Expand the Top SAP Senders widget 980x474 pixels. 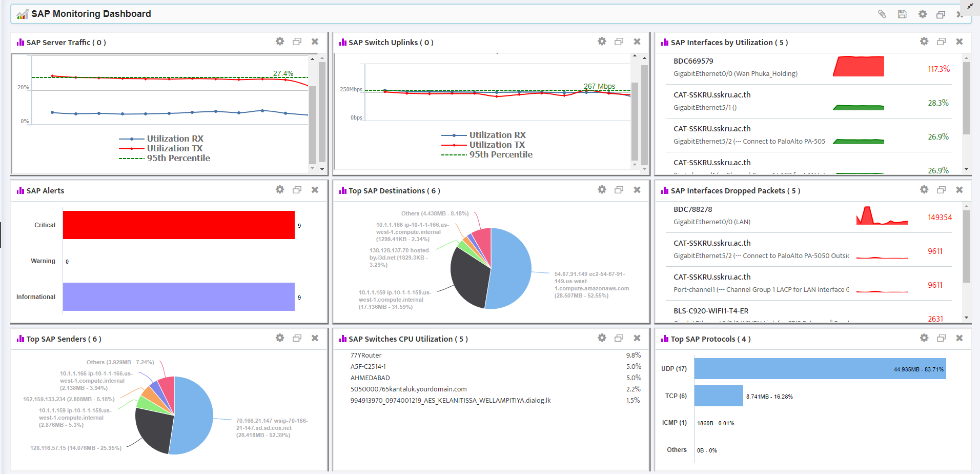tap(297, 338)
